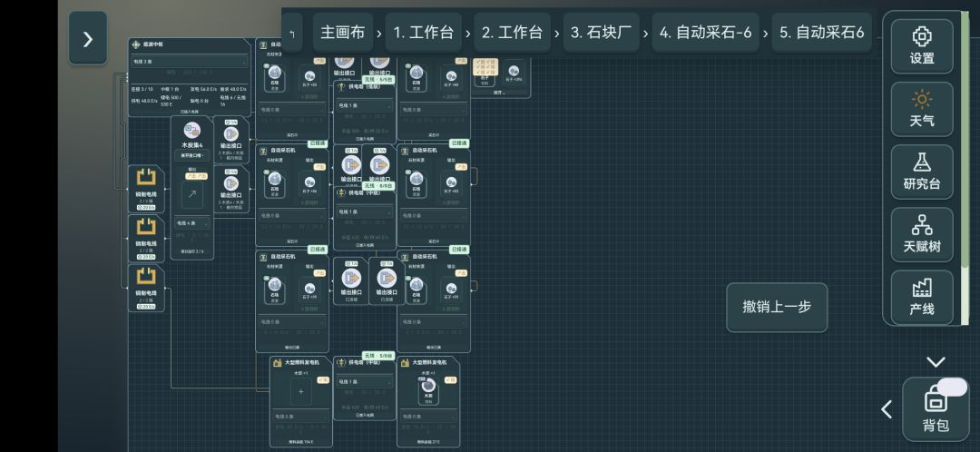Click the 石子 +56 output slot
This screenshot has width=980, height=452.
click(x=310, y=185)
